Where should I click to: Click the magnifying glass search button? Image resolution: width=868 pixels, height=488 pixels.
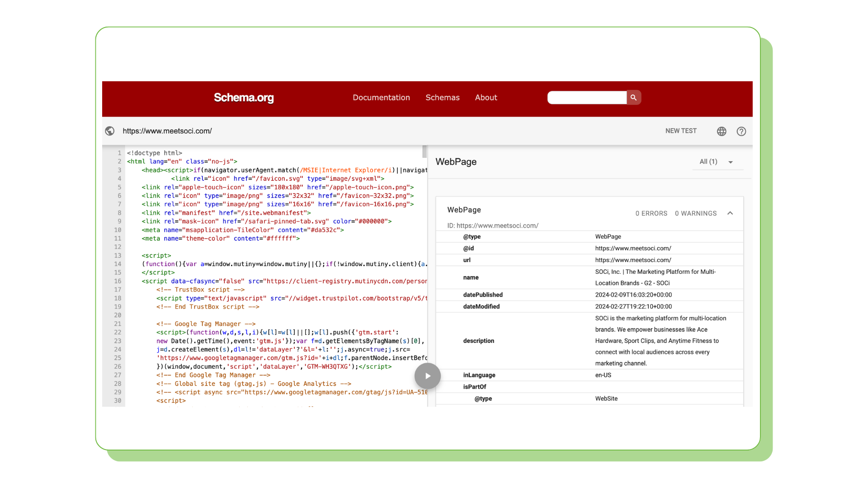point(633,98)
